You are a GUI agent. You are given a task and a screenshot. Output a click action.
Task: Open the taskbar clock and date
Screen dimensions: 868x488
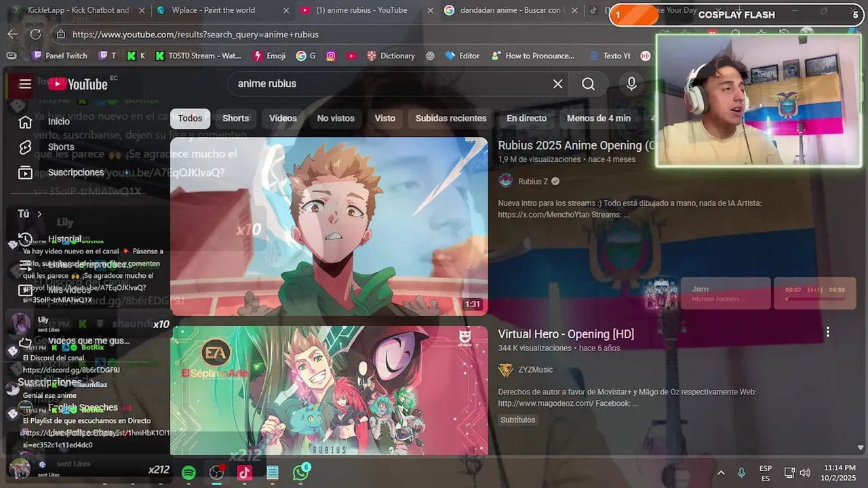point(840,472)
